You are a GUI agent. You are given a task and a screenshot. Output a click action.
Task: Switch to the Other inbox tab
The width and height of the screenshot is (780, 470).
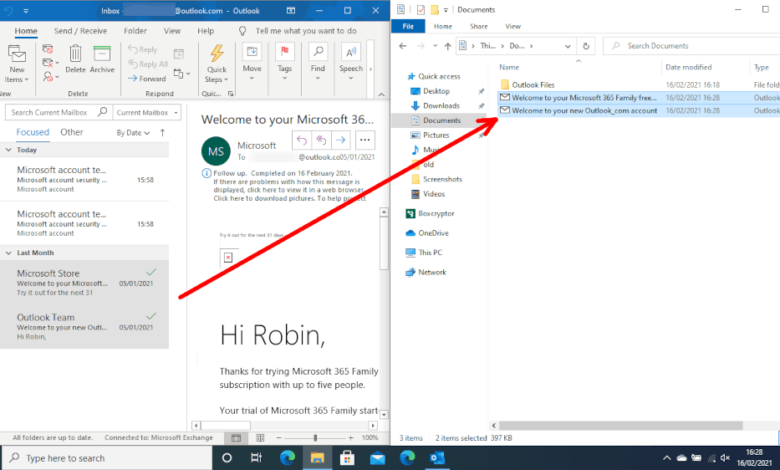point(72,132)
